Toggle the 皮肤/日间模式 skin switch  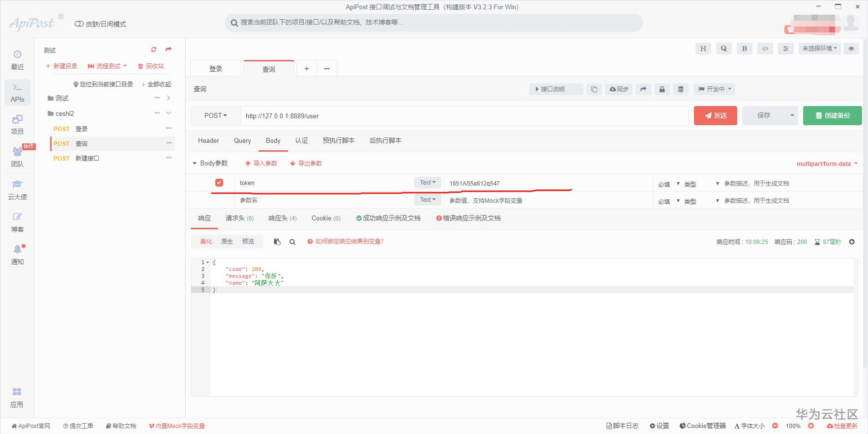(79, 24)
